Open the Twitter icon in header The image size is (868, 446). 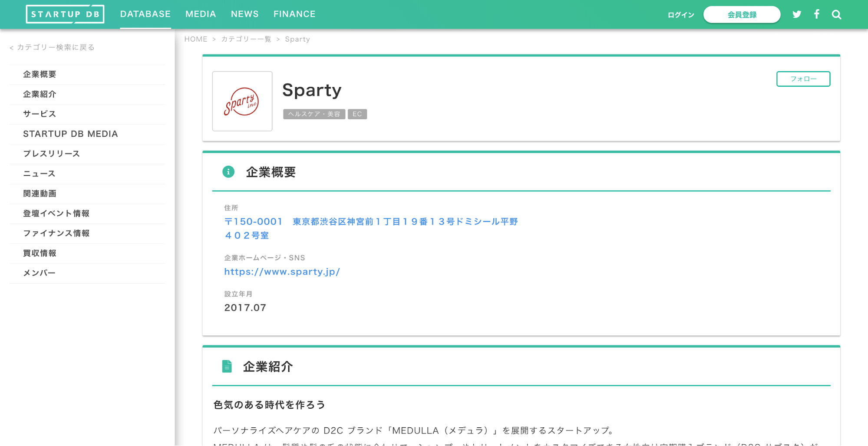(x=797, y=14)
